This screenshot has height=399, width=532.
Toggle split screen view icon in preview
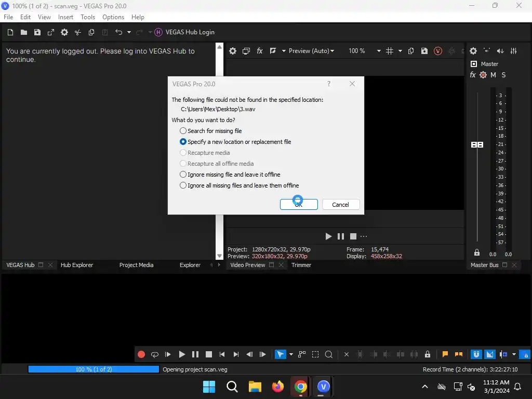point(273,51)
